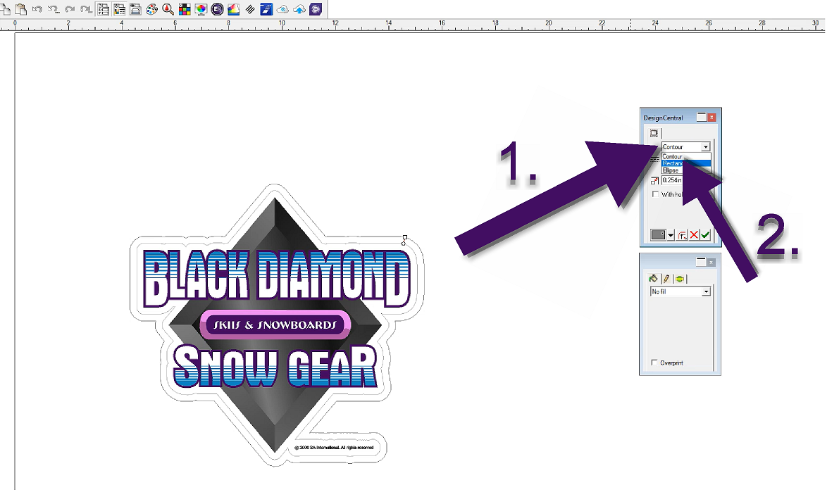Open the Color Mixer palette icon
The height and width of the screenshot is (504, 839).
click(151, 9)
